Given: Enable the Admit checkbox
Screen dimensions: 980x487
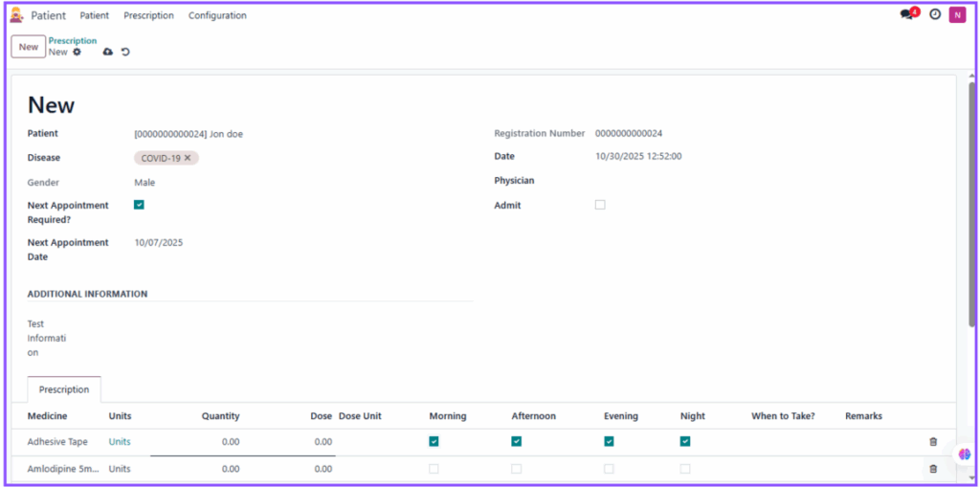Looking at the screenshot, I should pyautogui.click(x=600, y=205).
